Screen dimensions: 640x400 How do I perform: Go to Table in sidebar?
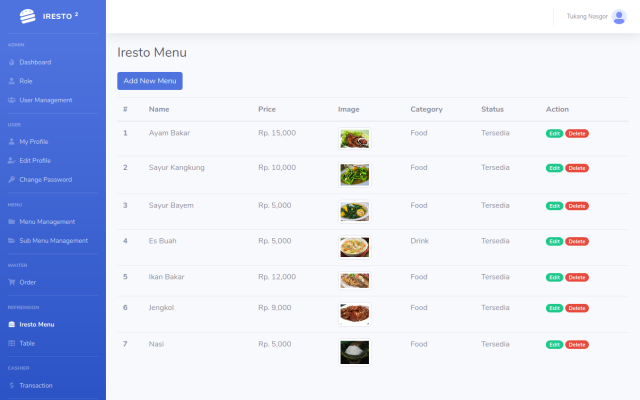click(x=27, y=343)
